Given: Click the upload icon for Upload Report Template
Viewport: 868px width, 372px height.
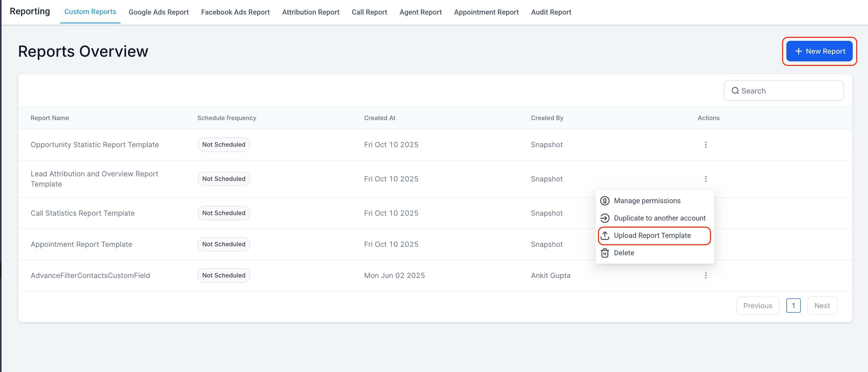Looking at the screenshot, I should [605, 236].
